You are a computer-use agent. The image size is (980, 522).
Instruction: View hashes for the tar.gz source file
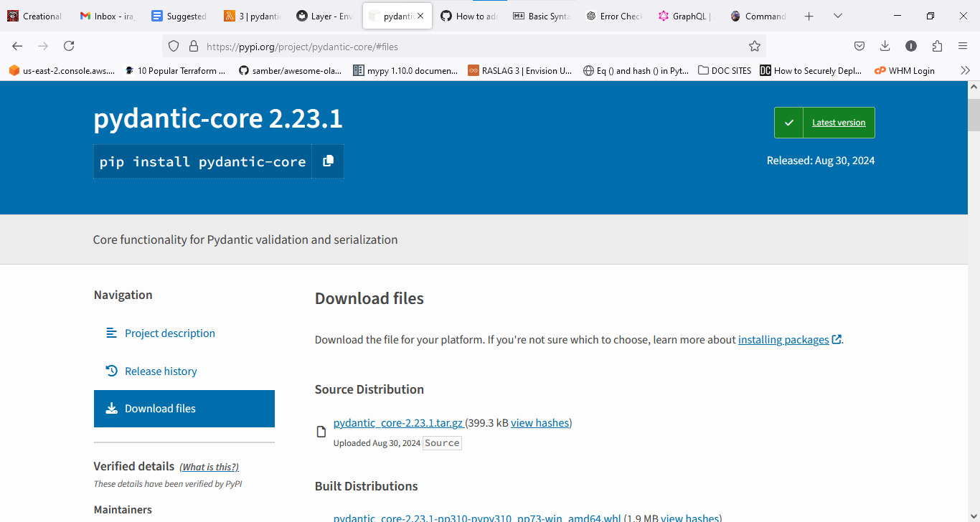pyautogui.click(x=540, y=423)
